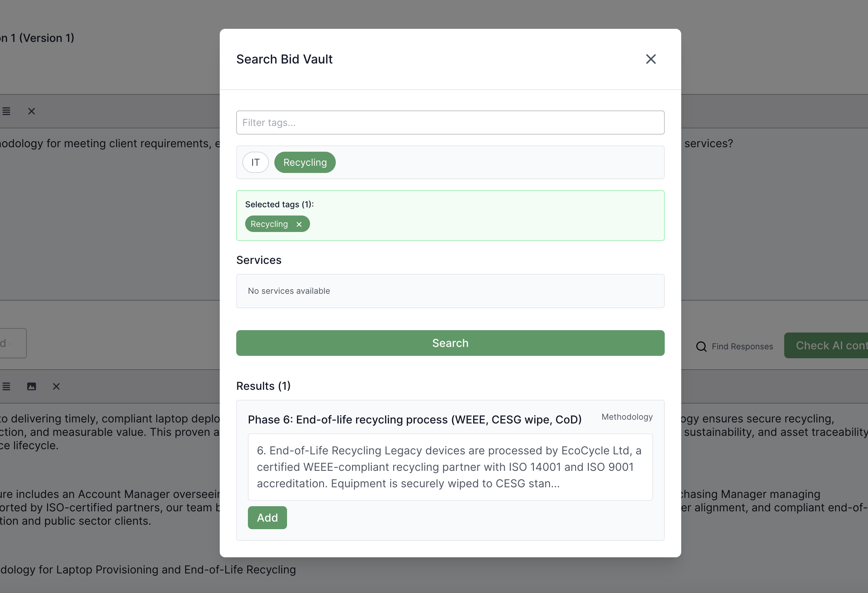This screenshot has height=593, width=868.
Task: Select the IT tag
Action: (255, 162)
